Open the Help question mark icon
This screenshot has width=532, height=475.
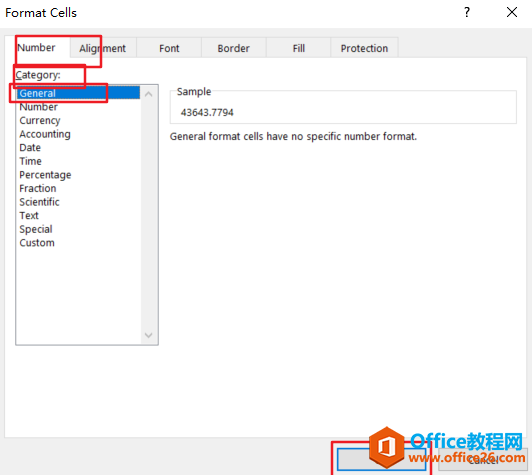tap(467, 12)
